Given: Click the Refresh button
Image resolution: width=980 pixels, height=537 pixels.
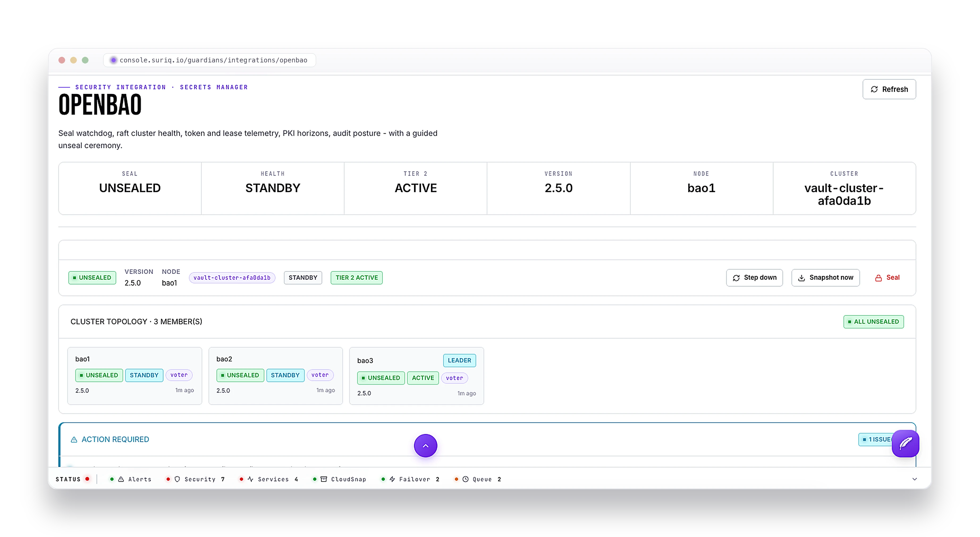Looking at the screenshot, I should [x=889, y=89].
